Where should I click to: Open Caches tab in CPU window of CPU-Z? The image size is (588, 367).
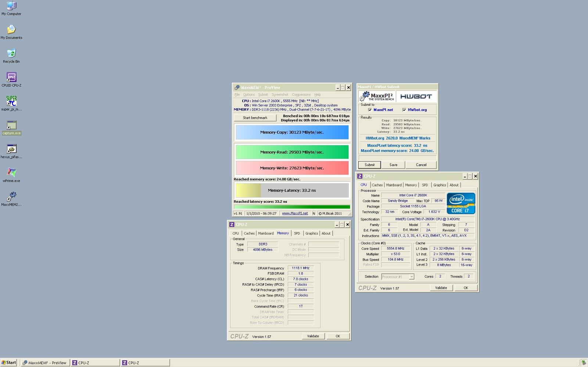point(377,185)
